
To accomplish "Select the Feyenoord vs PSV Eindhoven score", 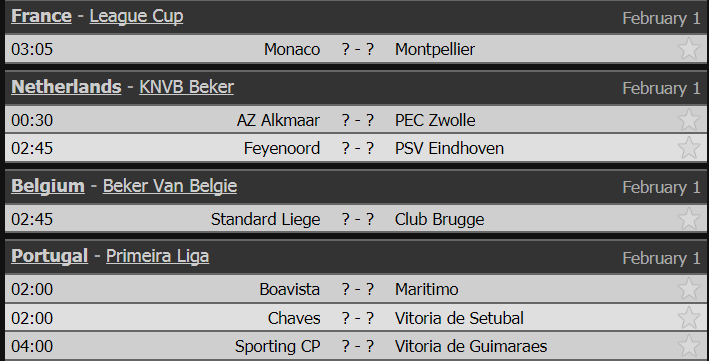I will coord(358,148).
